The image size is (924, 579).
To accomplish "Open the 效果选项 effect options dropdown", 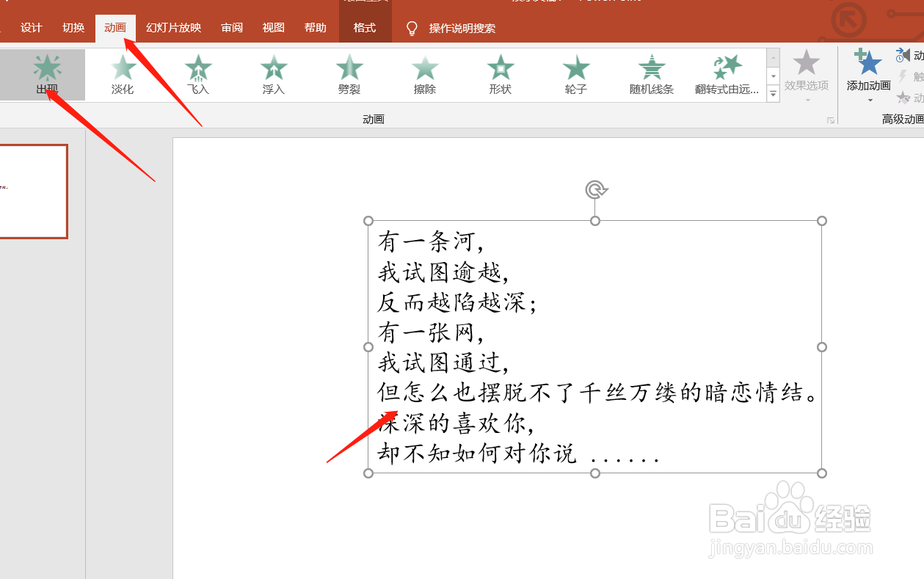I will pos(807,77).
